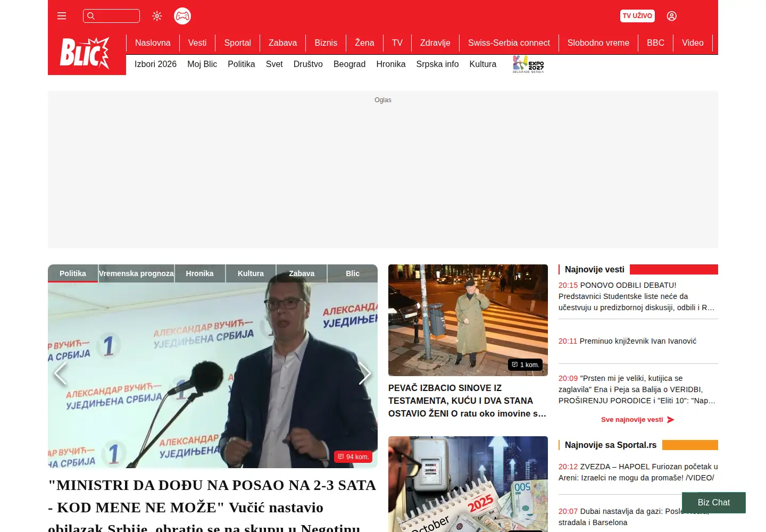Open PEVAČ IZBACIO SINOVE headline
Image resolution: width=766 pixels, height=532 pixels.
point(468,401)
